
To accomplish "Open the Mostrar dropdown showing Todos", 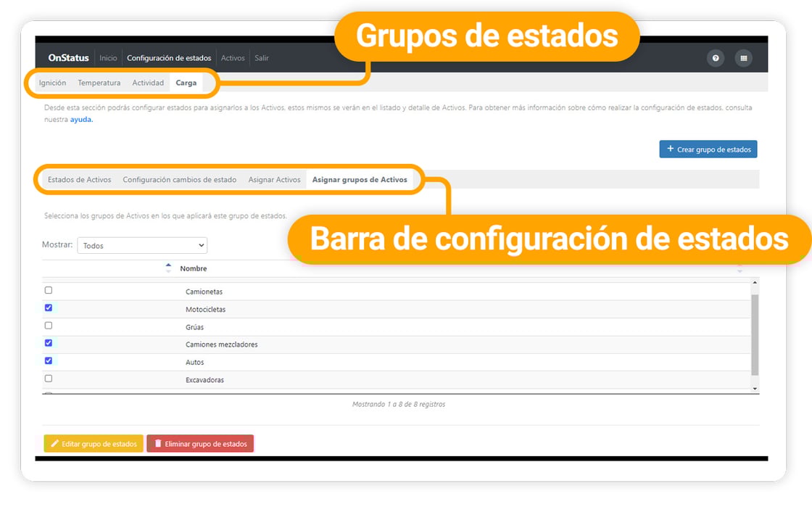I will point(142,245).
